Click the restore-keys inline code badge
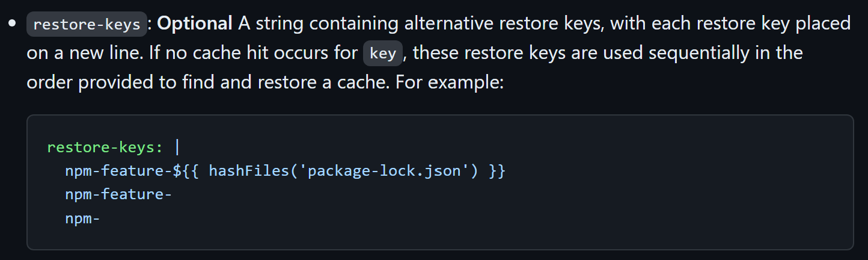This screenshot has width=868, height=260. pos(87,25)
